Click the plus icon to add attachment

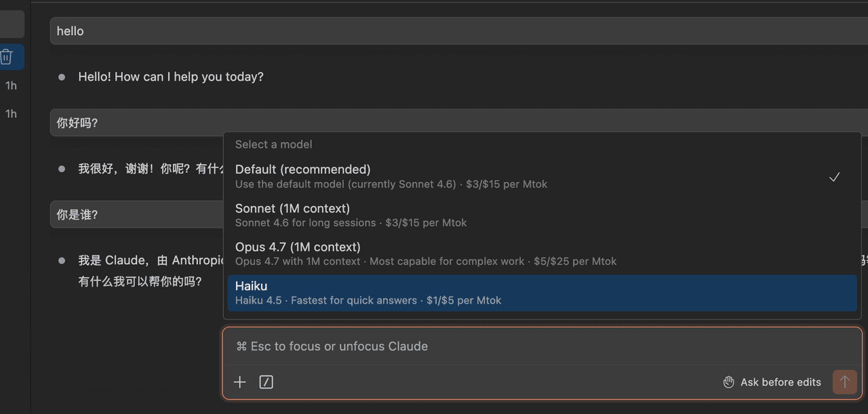point(239,382)
